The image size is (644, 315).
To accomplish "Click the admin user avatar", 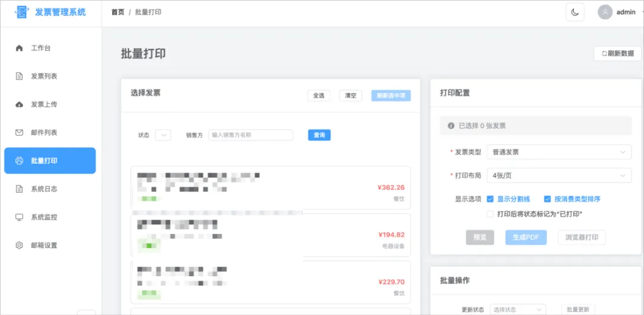I will click(605, 12).
